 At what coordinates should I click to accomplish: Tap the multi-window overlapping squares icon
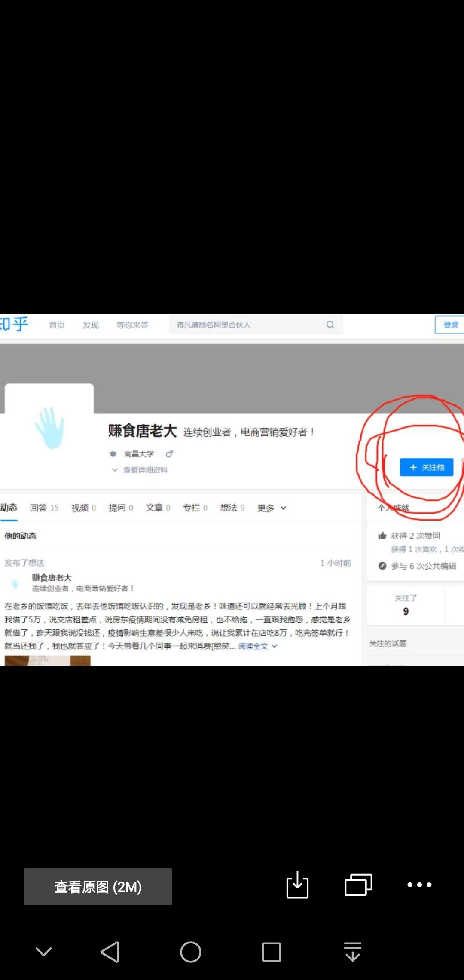coord(358,885)
